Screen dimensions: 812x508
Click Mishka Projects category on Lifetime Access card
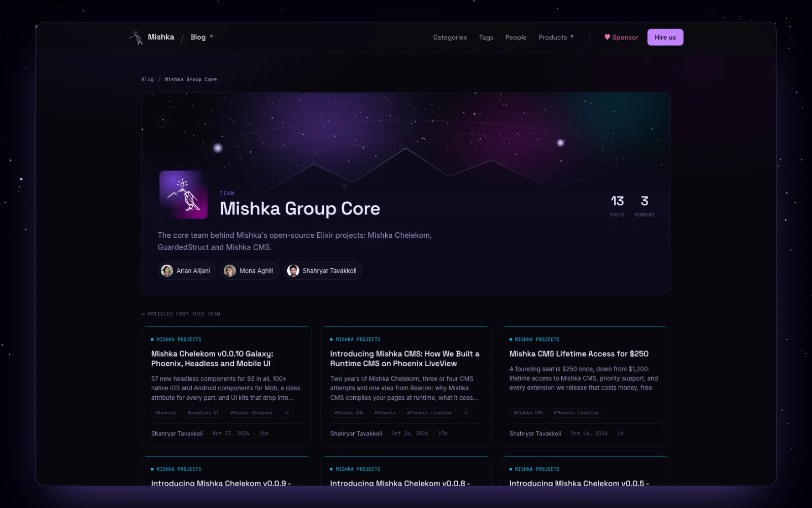click(x=534, y=339)
